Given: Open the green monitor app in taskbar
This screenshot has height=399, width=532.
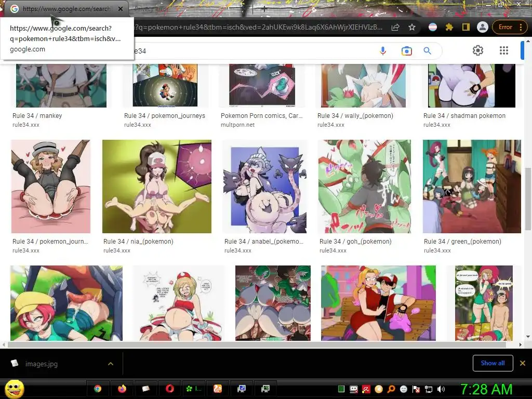Looking at the screenshot, I should coord(265,389).
